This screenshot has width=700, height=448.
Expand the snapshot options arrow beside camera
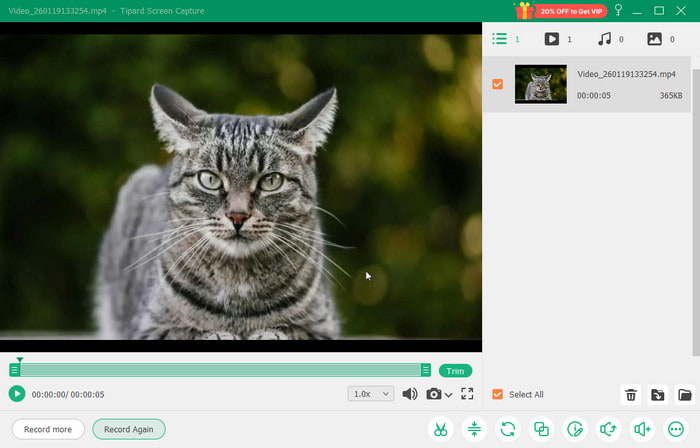click(x=449, y=395)
